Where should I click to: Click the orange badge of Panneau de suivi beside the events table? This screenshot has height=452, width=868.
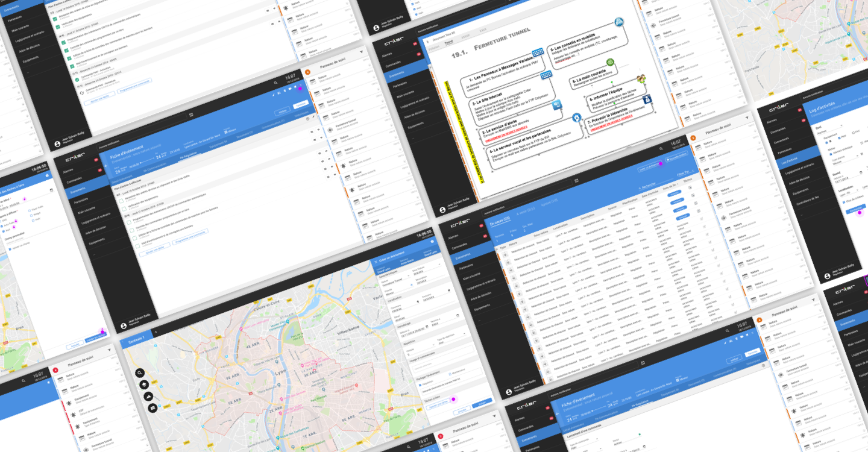[693, 138]
